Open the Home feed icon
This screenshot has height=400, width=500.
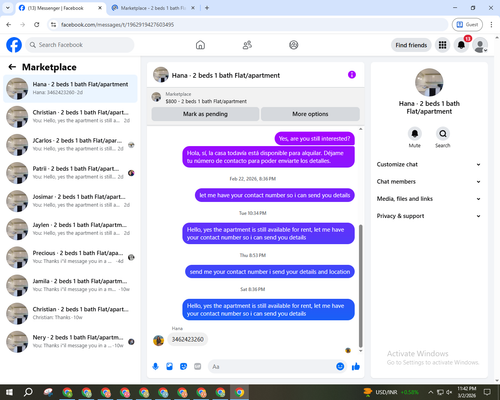point(200,45)
